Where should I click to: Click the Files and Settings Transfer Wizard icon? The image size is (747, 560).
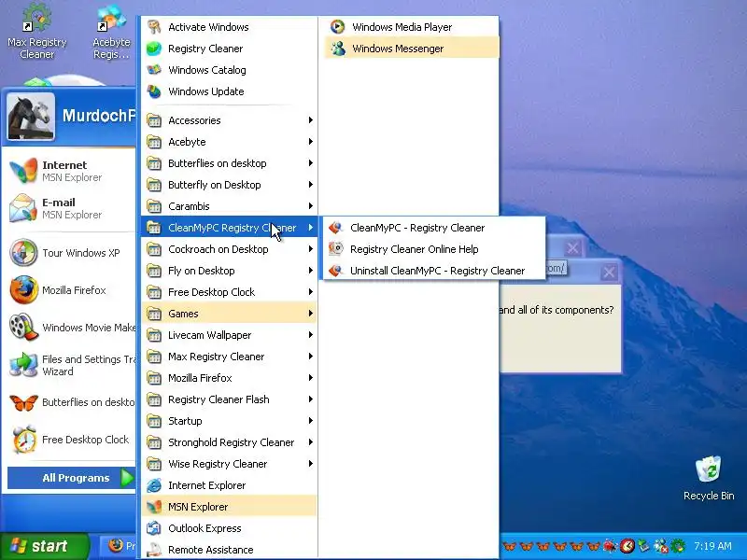coord(23,365)
